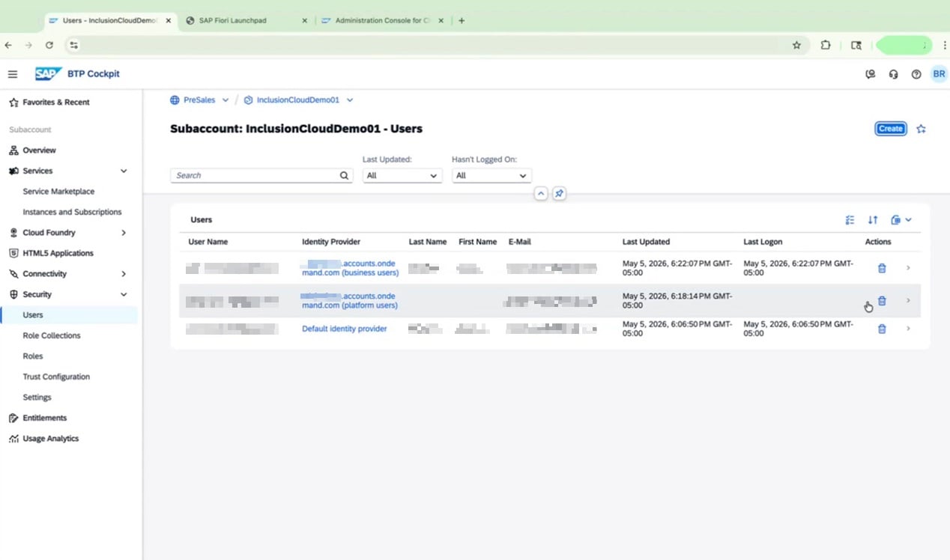Delete the Default identity provider user

click(x=882, y=329)
